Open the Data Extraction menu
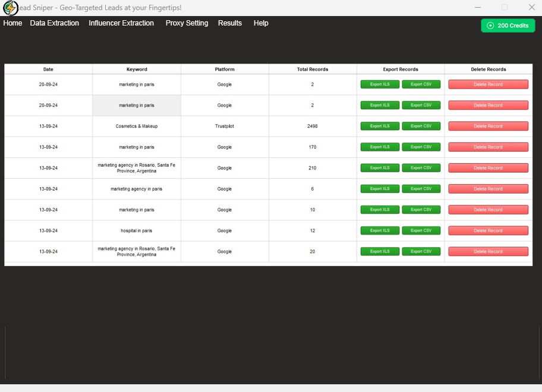 tap(55, 23)
